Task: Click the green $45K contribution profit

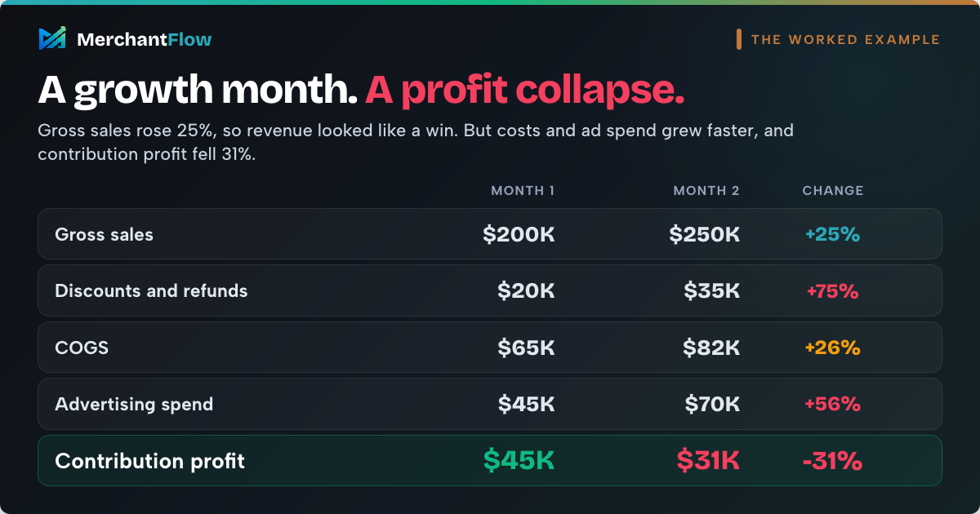Action: coord(519,460)
